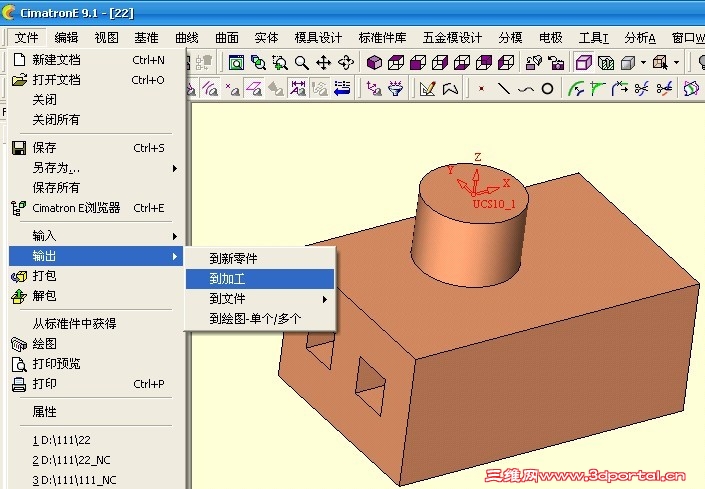Choose 保存 from File menu
The width and height of the screenshot is (705, 489).
95,147
